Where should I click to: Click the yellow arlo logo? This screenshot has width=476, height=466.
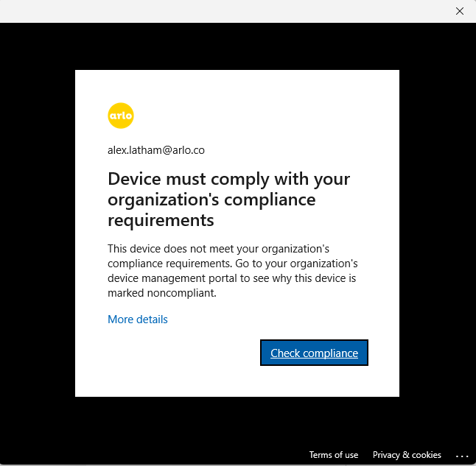point(121,116)
